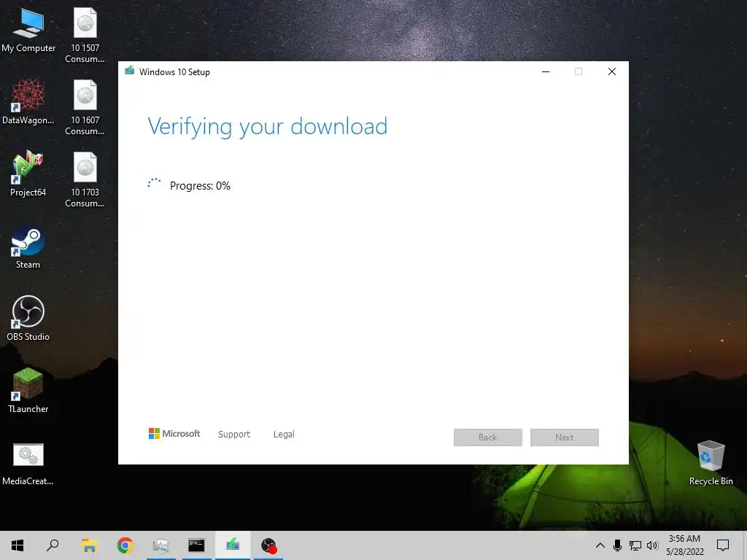This screenshot has width=747, height=560.
Task: Open the 10 1703 Consumer ISO file
Action: pos(85,180)
